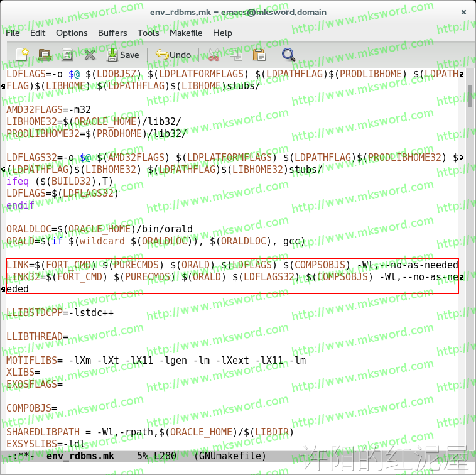Click the L280 line indicator
The image size is (476, 475).
(165, 456)
